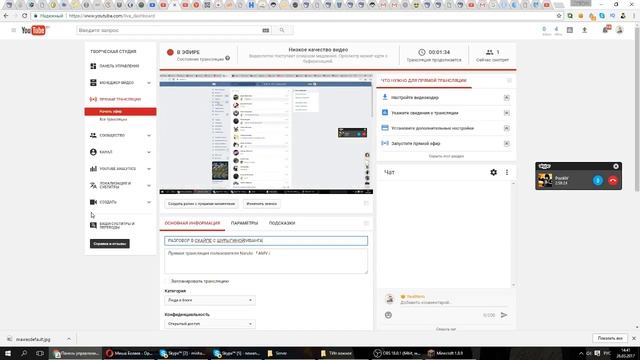Click the YouTube logo
The height and width of the screenshot is (360, 640).
[x=34, y=30]
